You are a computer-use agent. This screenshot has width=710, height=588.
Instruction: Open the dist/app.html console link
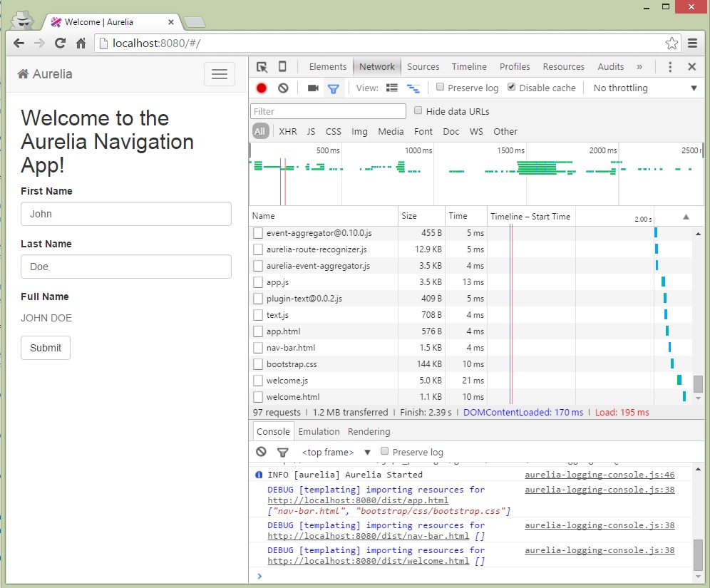tap(358, 500)
